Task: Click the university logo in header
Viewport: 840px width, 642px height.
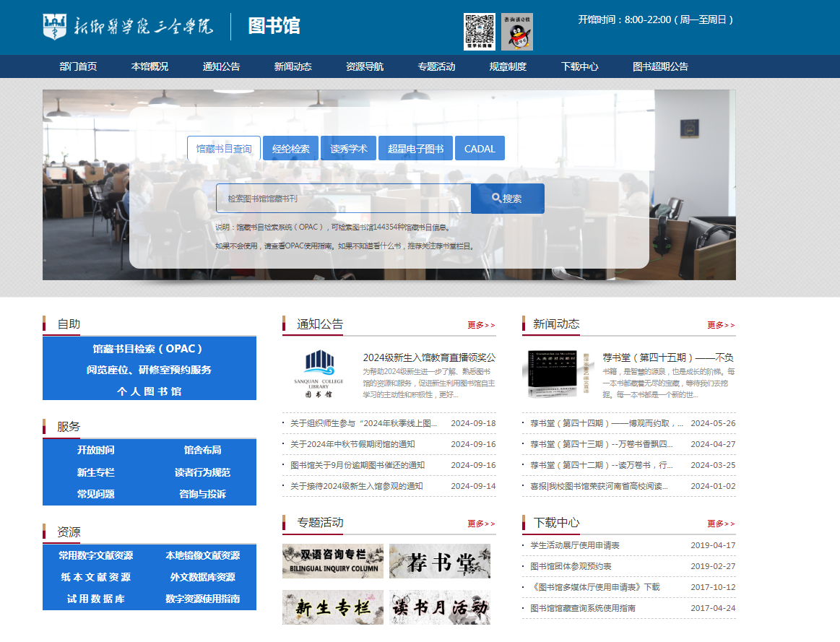Action: click(129, 27)
